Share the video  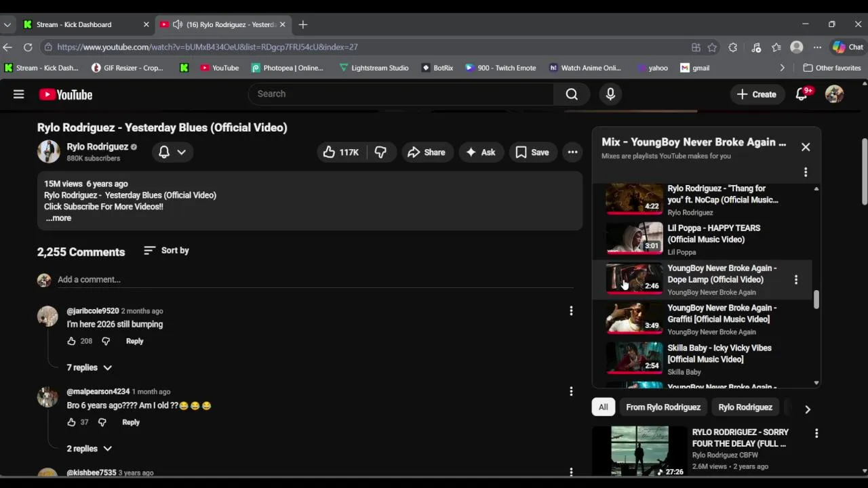(x=427, y=152)
